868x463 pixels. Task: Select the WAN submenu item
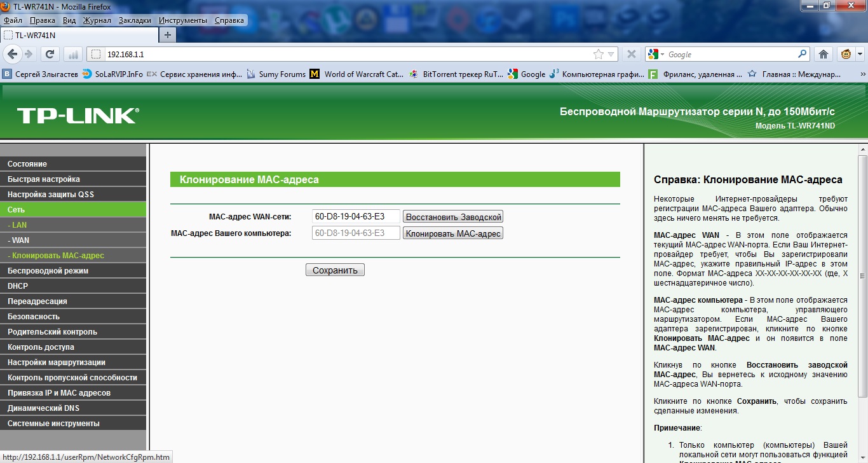tap(19, 240)
